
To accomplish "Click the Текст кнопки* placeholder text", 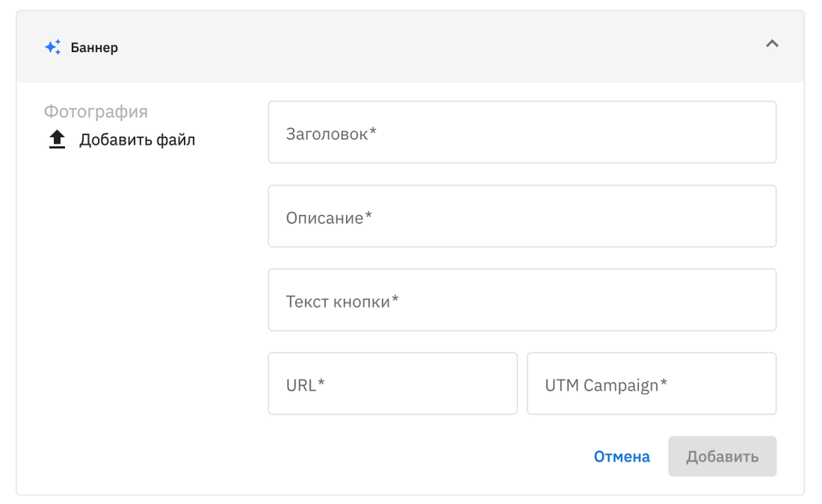I will pos(342,302).
